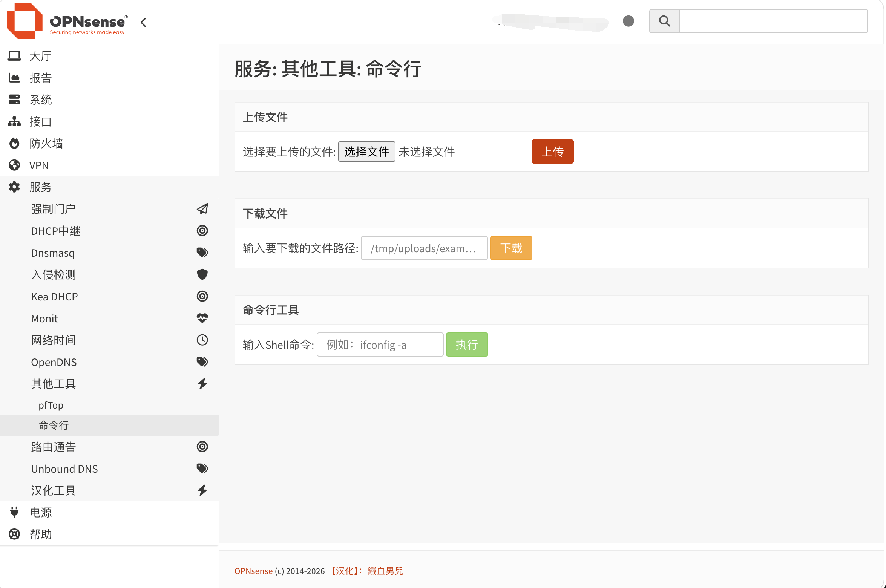The width and height of the screenshot is (886, 588).
Task: Click target icon for DHCP中继
Action: [x=202, y=231]
